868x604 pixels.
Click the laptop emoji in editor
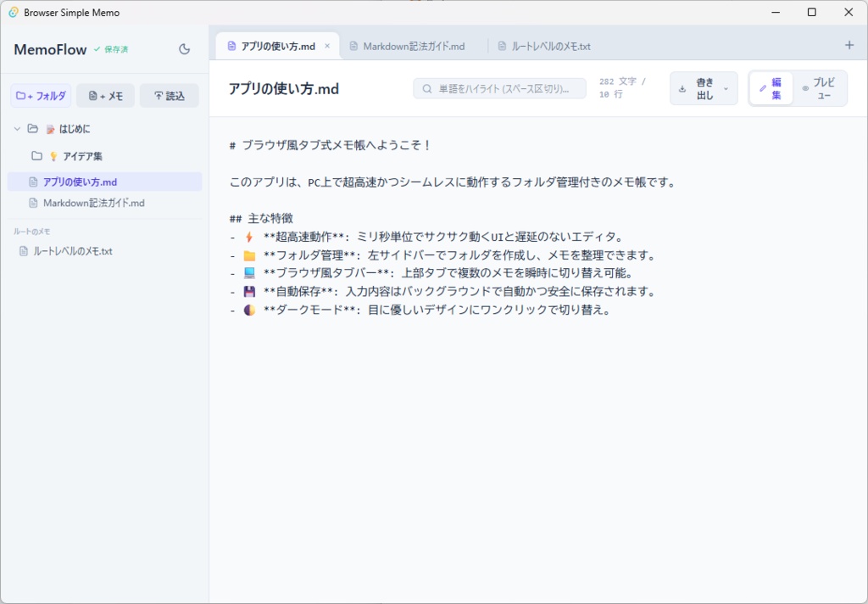(x=250, y=273)
